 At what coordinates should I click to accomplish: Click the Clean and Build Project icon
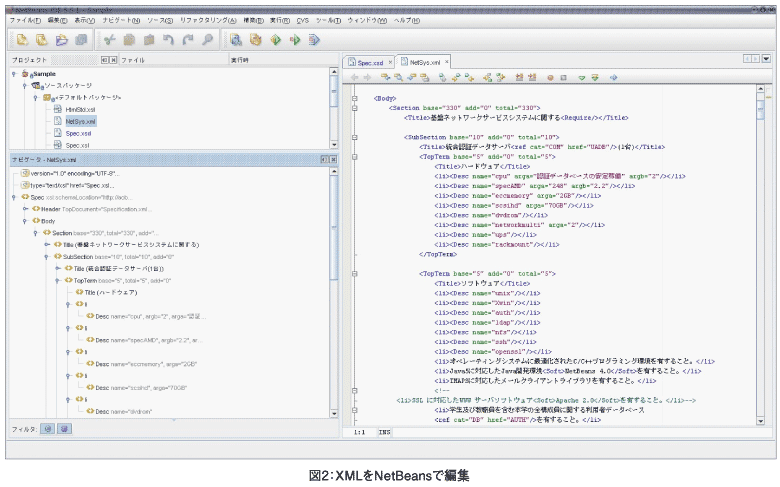point(256,39)
